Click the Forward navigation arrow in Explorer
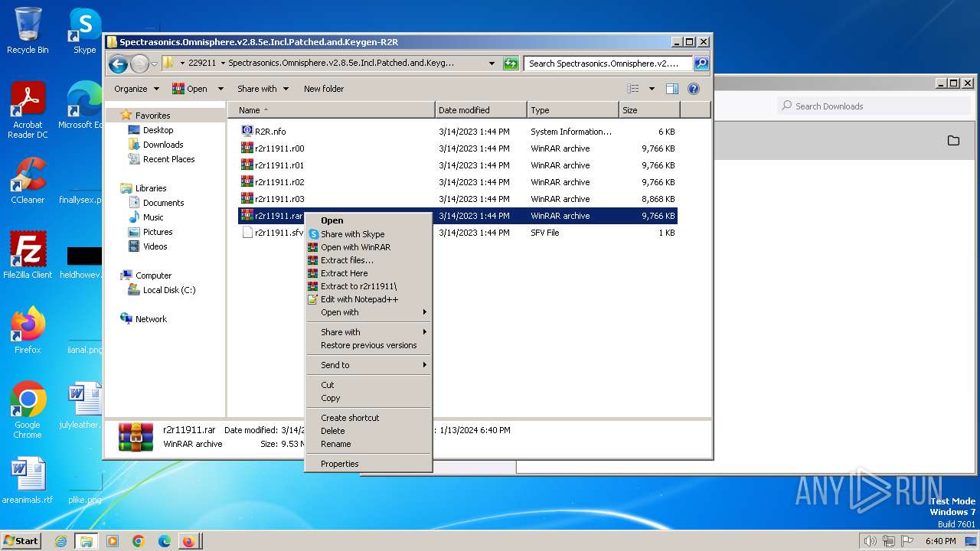Image resolution: width=980 pixels, height=551 pixels. pos(139,64)
